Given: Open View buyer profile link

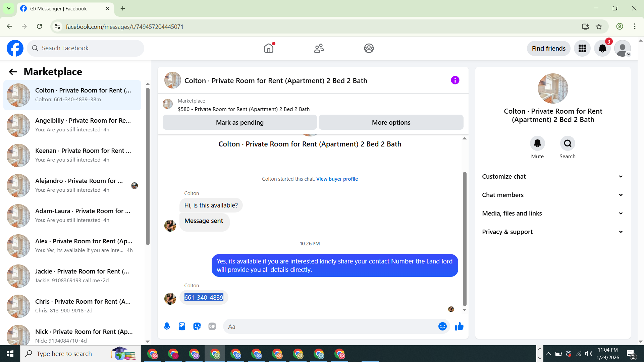Looking at the screenshot, I should (337, 179).
